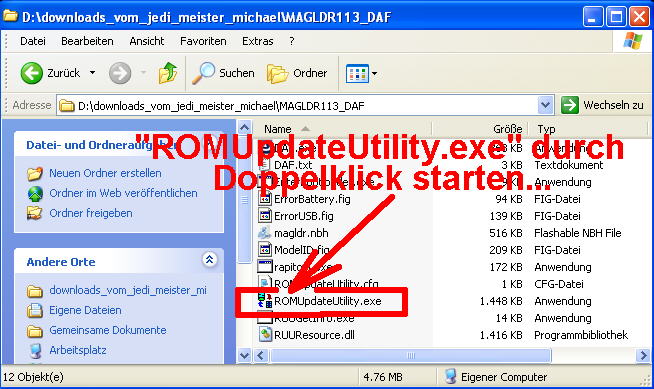Click the ROMUpdateUtility.exe file icon
654x389 pixels.
pyautogui.click(x=265, y=301)
